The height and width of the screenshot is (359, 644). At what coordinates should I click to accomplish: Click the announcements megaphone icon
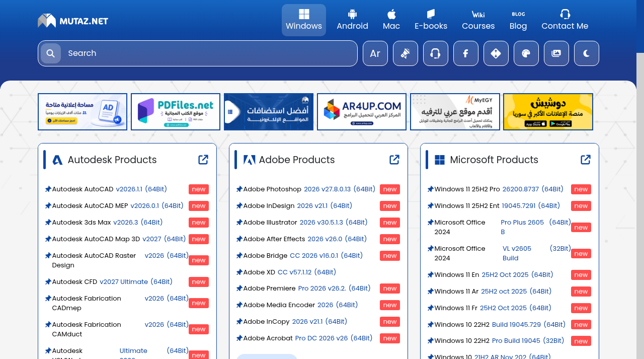pos(406,53)
